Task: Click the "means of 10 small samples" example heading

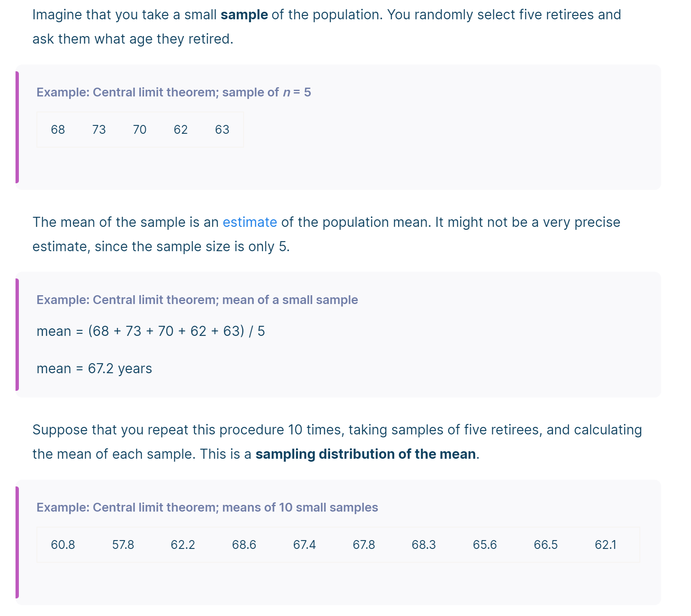Action: tap(207, 507)
